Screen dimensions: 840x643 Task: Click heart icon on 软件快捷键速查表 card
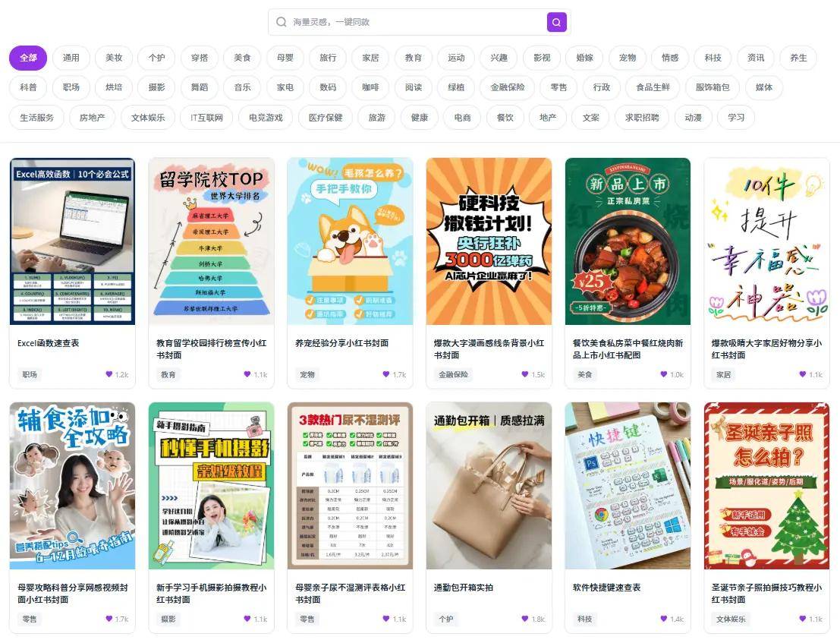(664, 619)
